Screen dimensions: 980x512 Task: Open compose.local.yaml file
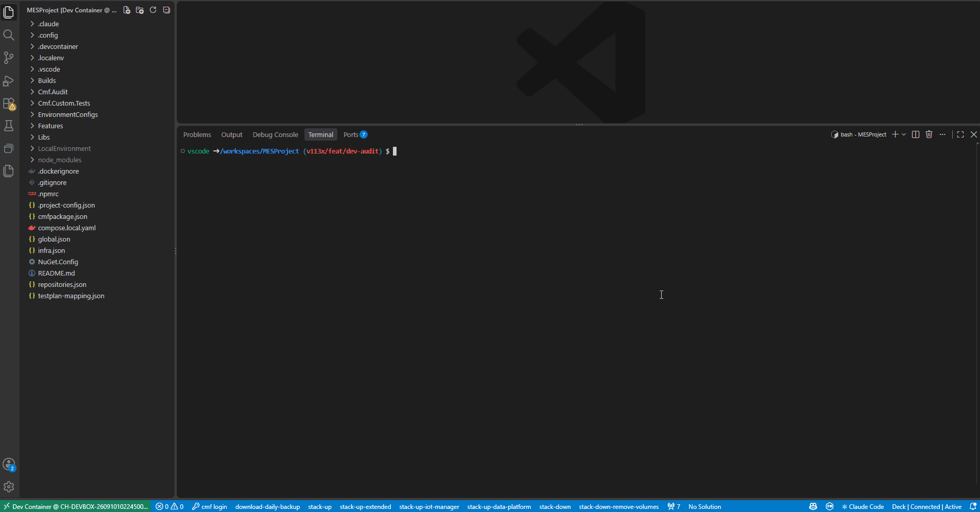point(97,228)
